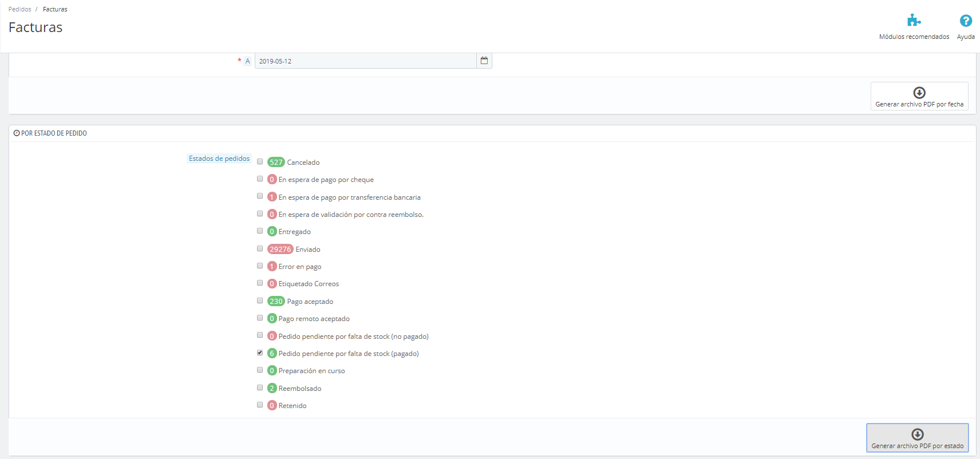The image size is (980, 459).
Task: Check the Retenido checkbox
Action: click(260, 405)
